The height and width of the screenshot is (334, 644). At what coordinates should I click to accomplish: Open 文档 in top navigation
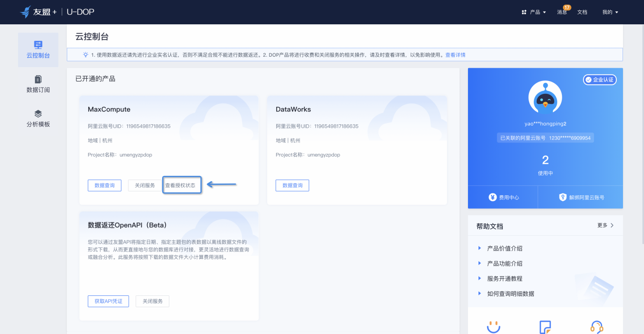coord(582,12)
